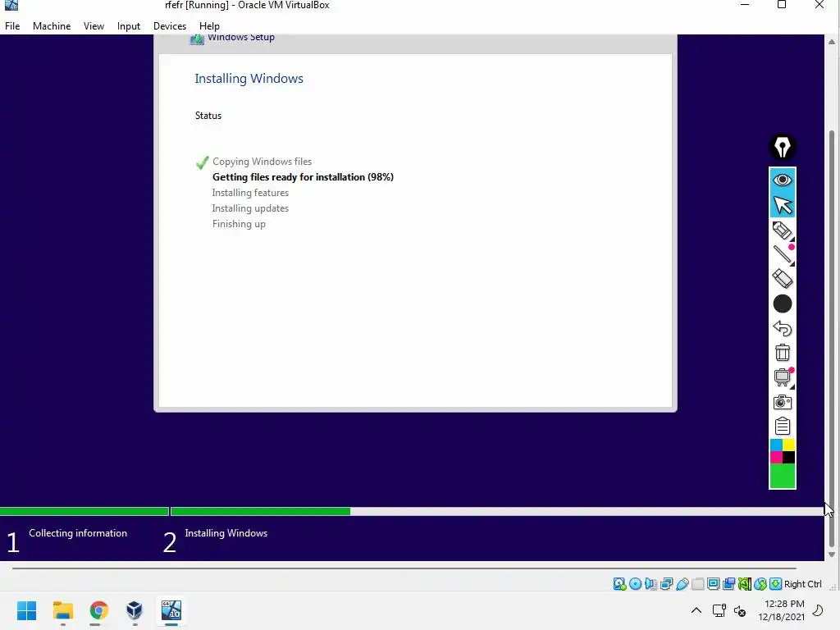840x630 pixels.
Task: Open clock and date 12:28 PM
Action: (782, 610)
